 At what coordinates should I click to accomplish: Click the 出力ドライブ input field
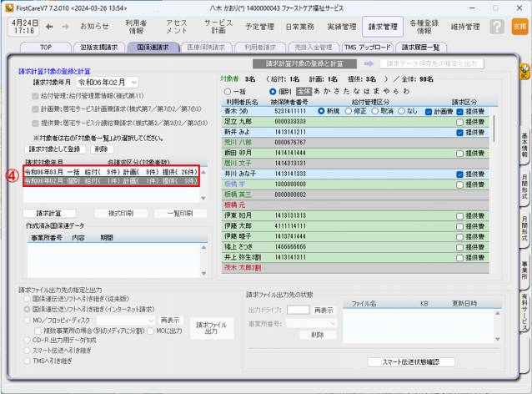[299, 309]
